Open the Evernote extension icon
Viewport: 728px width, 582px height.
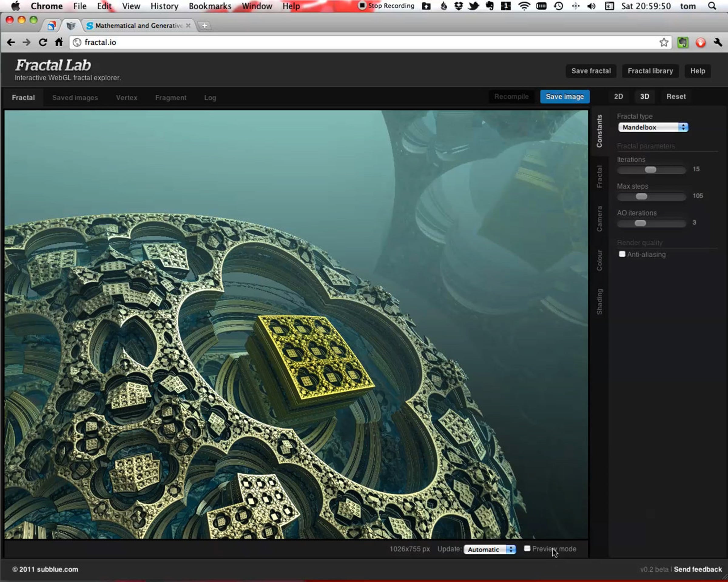[682, 42]
